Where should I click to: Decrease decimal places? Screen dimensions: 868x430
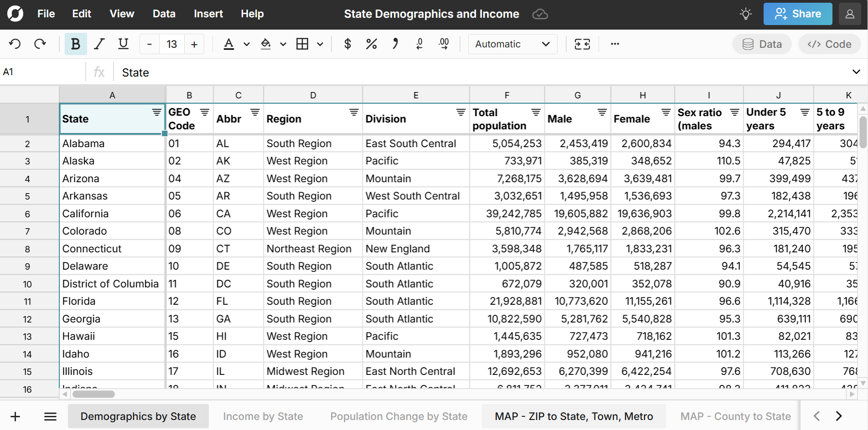click(x=419, y=44)
